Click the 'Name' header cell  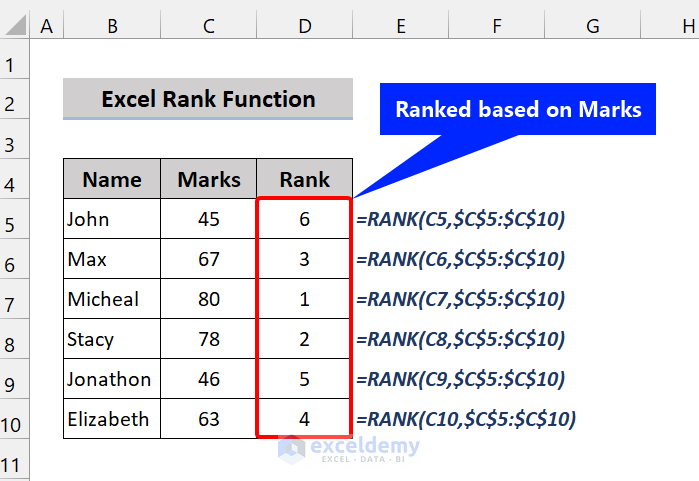[112, 179]
